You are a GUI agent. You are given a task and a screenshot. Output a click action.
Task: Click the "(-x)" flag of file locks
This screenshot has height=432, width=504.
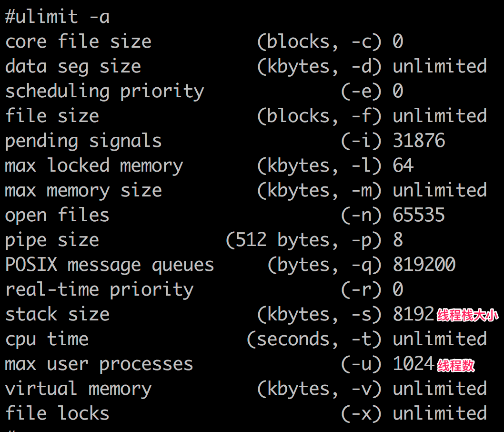tap(361, 414)
